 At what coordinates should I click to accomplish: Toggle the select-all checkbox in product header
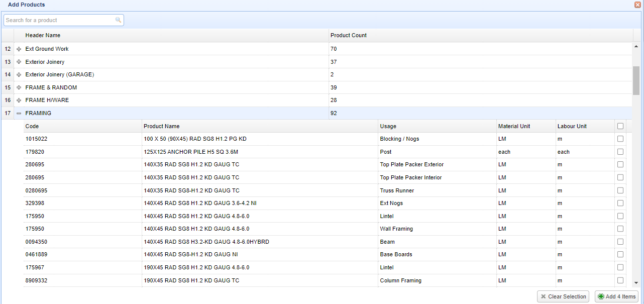tap(620, 126)
